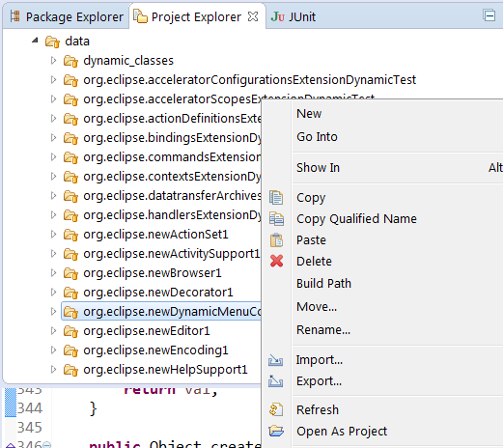Click the red Delete X icon

click(276, 261)
